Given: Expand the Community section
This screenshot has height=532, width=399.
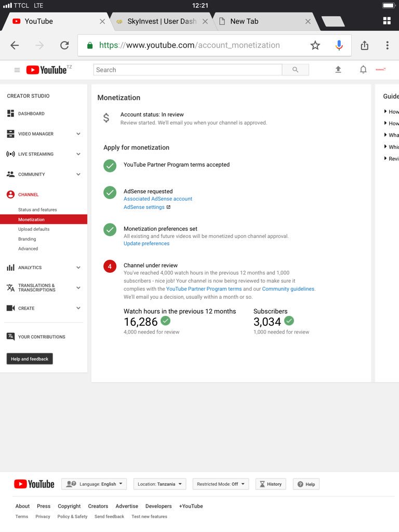Looking at the screenshot, I should [78, 175].
